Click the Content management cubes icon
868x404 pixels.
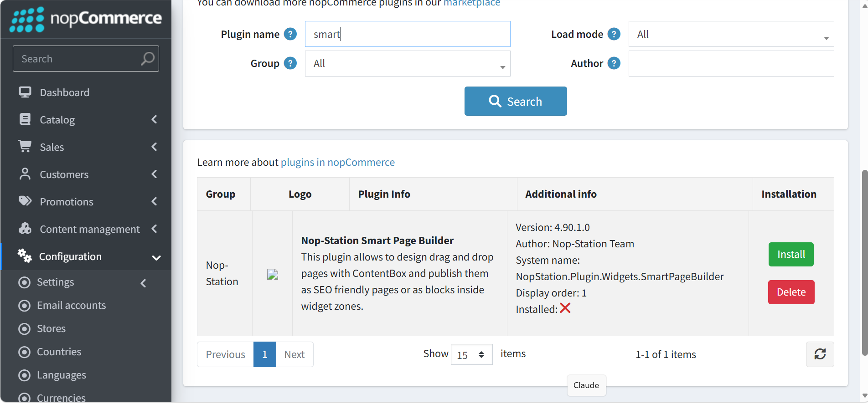[x=25, y=229]
